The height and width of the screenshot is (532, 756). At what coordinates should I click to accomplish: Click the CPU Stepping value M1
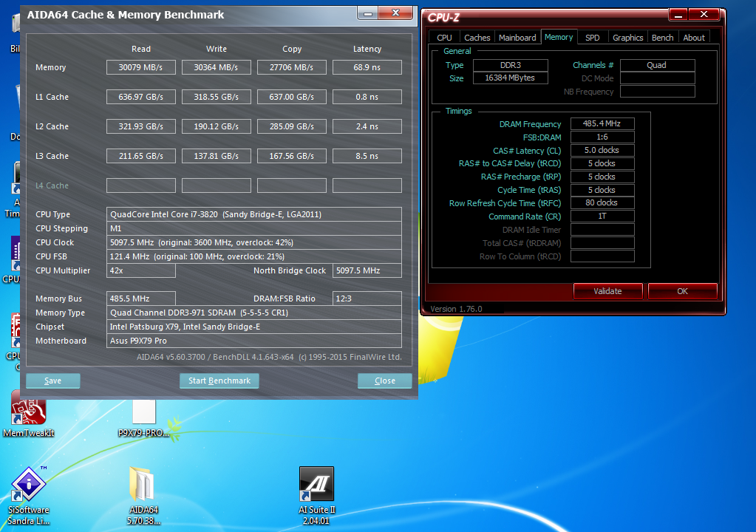tap(254, 228)
